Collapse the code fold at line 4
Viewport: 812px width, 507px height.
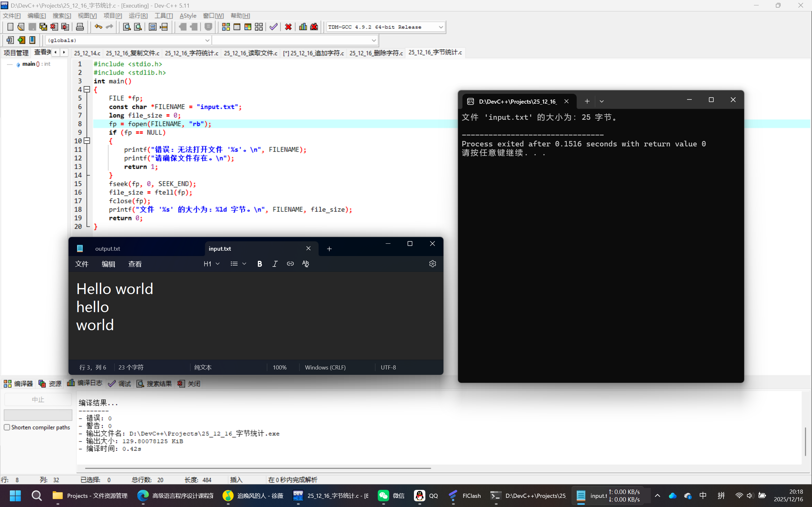tap(87, 89)
